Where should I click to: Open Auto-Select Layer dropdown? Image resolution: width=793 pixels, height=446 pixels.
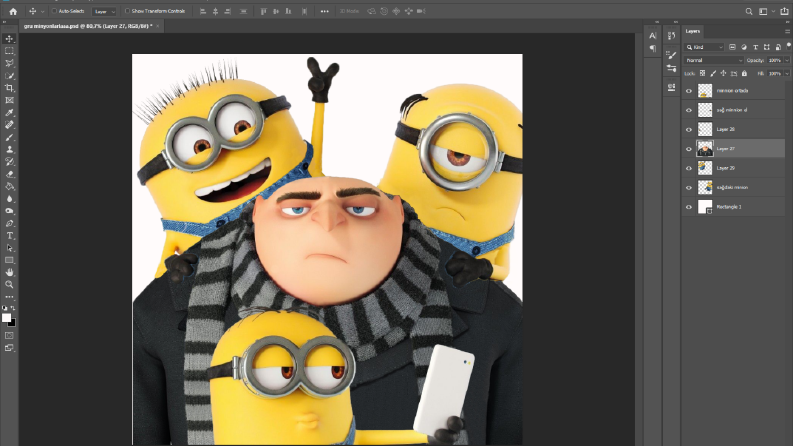105,11
